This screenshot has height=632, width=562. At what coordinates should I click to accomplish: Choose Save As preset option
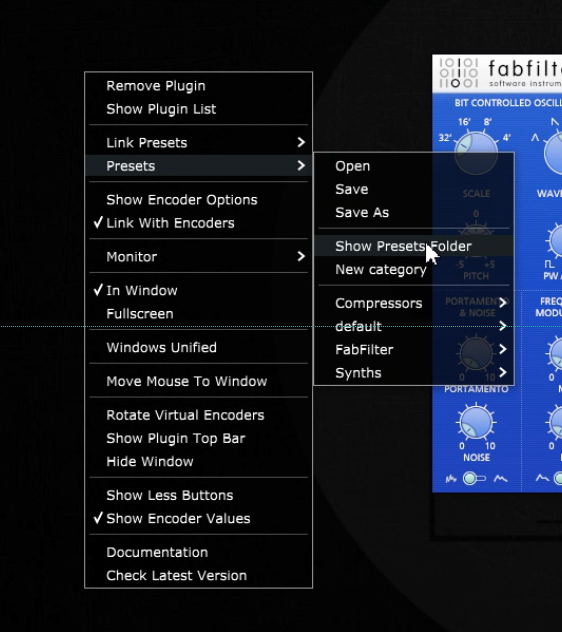[414, 212]
